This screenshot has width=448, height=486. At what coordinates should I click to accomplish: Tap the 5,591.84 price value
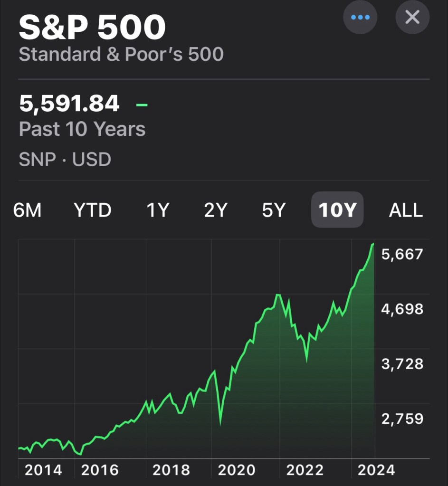[x=69, y=104]
